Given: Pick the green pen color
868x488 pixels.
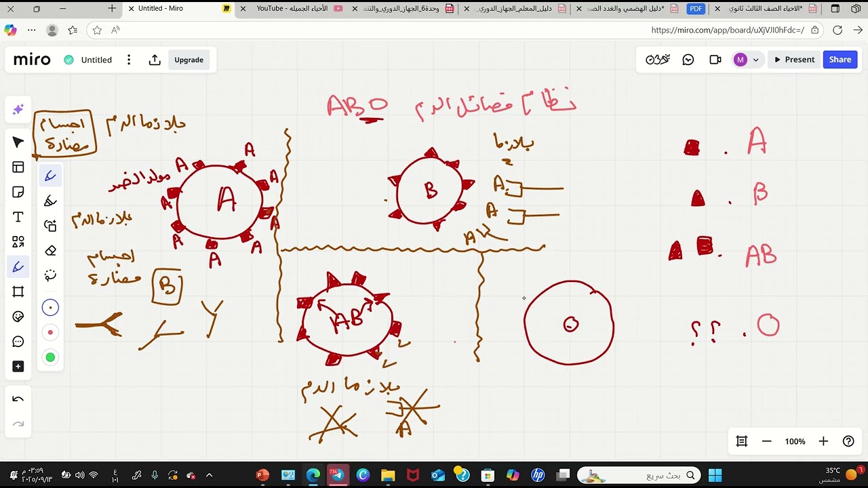Looking at the screenshot, I should click(x=50, y=357).
